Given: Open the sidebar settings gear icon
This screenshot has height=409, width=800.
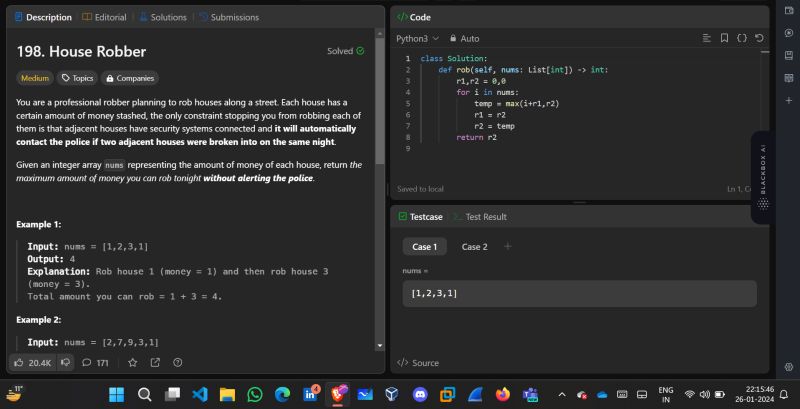Looking at the screenshot, I should tap(789, 367).
